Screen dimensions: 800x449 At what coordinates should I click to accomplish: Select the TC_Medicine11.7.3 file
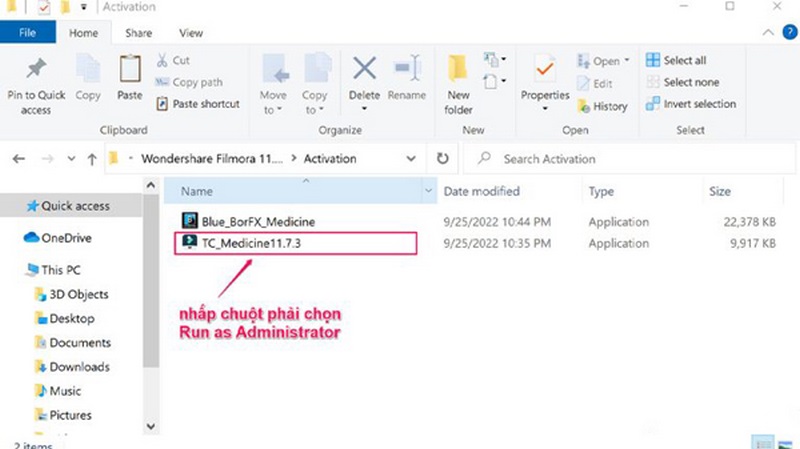pos(242,243)
